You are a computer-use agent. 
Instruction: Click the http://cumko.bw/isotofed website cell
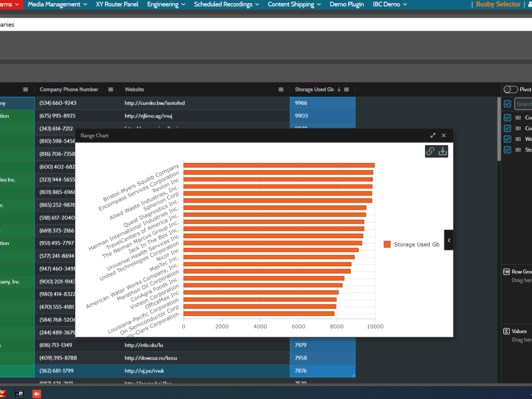(x=204, y=103)
